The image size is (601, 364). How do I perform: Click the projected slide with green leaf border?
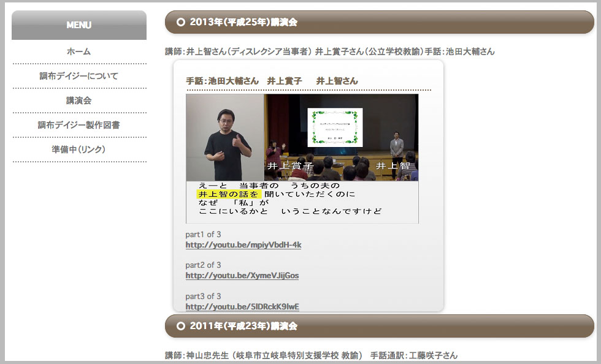pyautogui.click(x=335, y=127)
